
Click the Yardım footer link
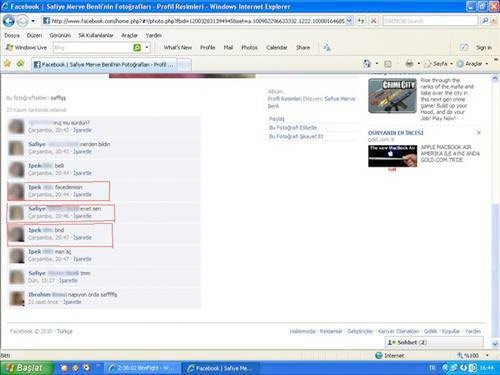[473, 331]
